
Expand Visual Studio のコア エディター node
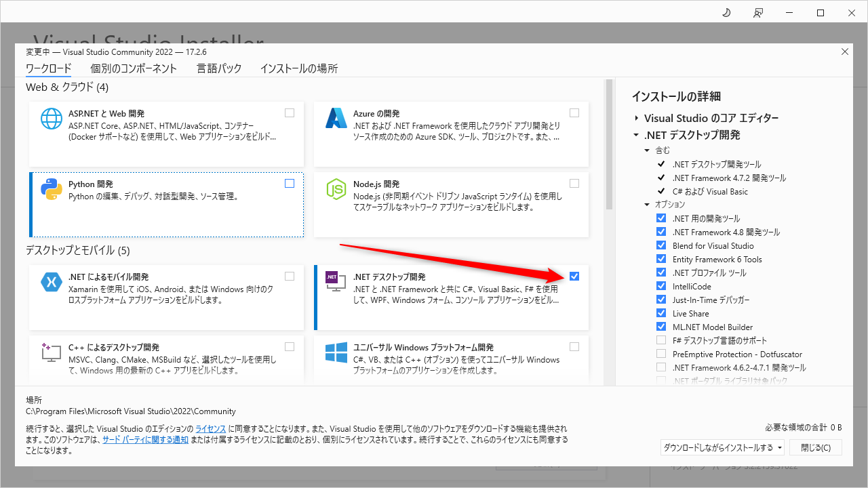point(637,119)
